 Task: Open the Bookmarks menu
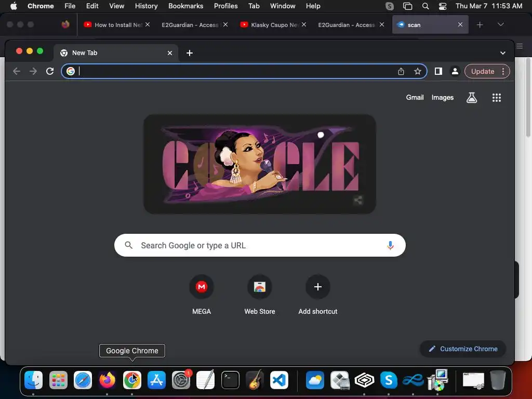[185, 6]
